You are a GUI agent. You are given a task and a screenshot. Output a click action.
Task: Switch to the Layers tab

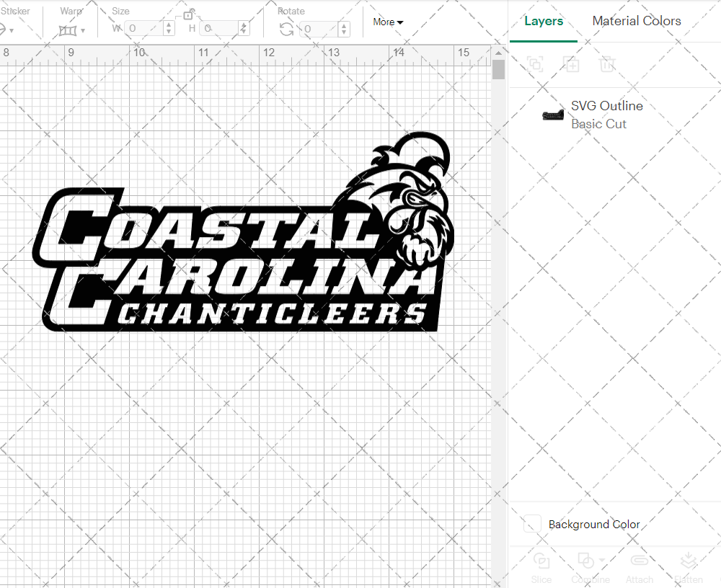click(544, 21)
